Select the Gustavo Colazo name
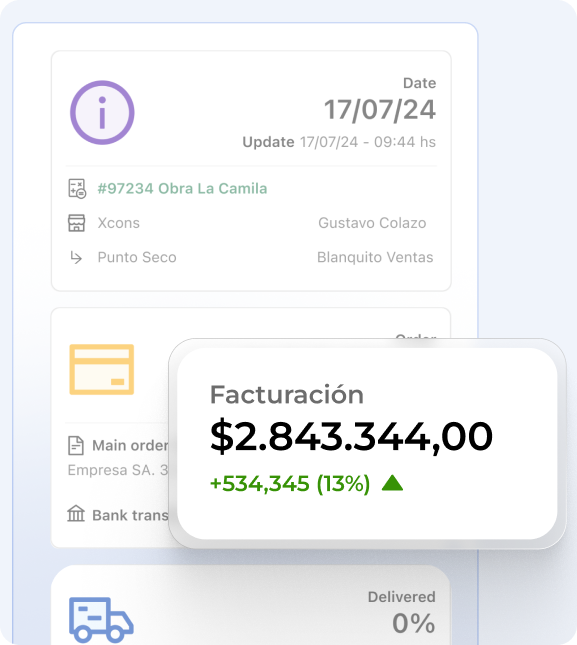The height and width of the screenshot is (645, 577). (372, 223)
